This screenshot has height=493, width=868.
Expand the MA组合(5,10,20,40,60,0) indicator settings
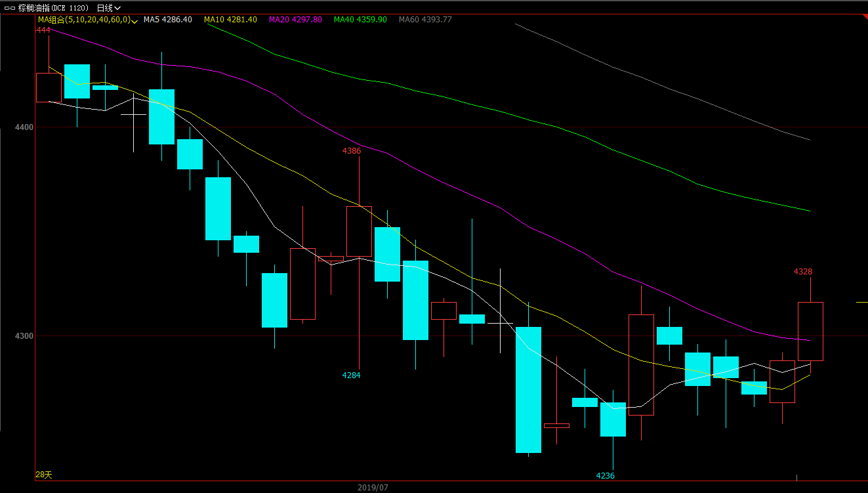pos(87,20)
